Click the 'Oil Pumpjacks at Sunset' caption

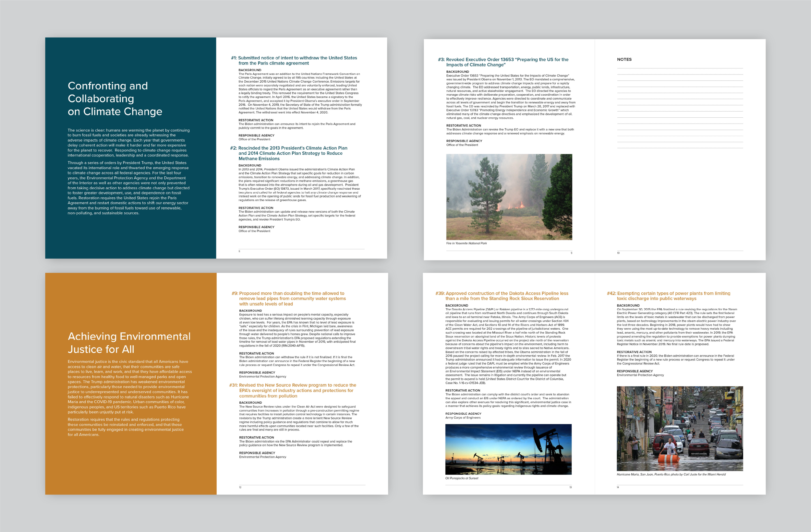[461, 478]
